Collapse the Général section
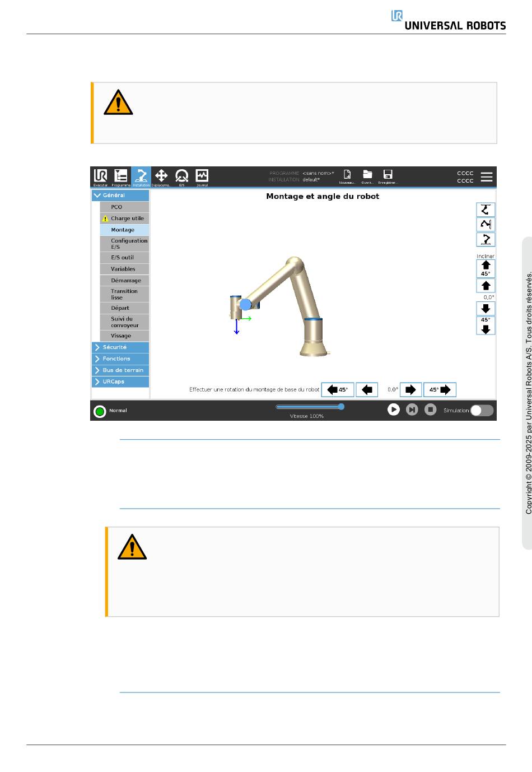Image resolution: width=532 pixels, height=772 pixels. [120, 196]
